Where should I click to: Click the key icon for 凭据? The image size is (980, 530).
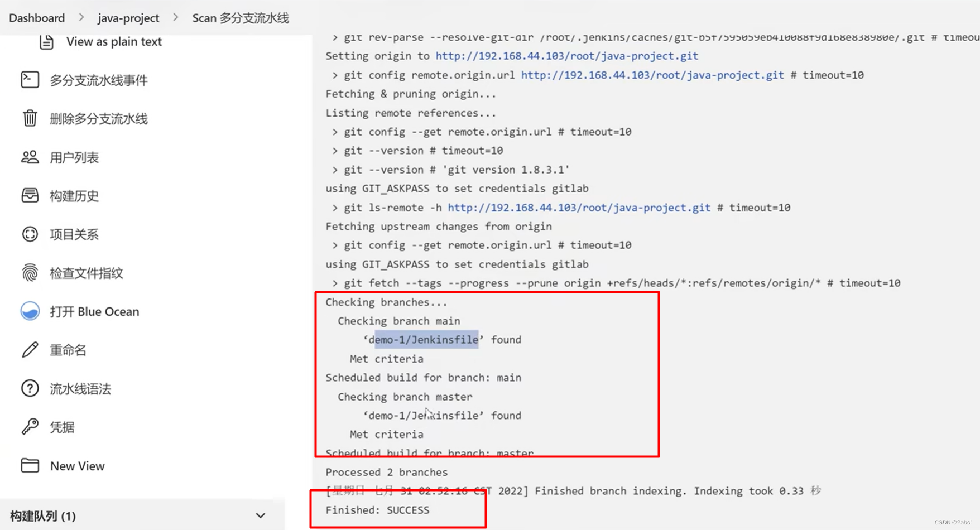click(30, 427)
